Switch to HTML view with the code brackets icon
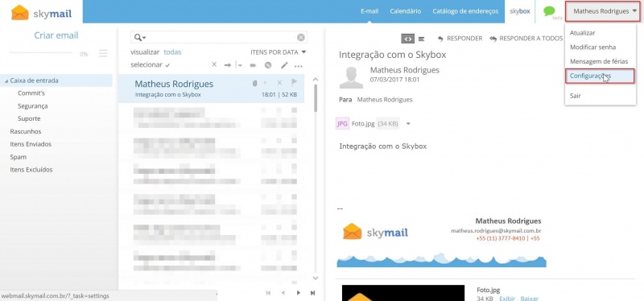644x301 pixels. click(407, 39)
